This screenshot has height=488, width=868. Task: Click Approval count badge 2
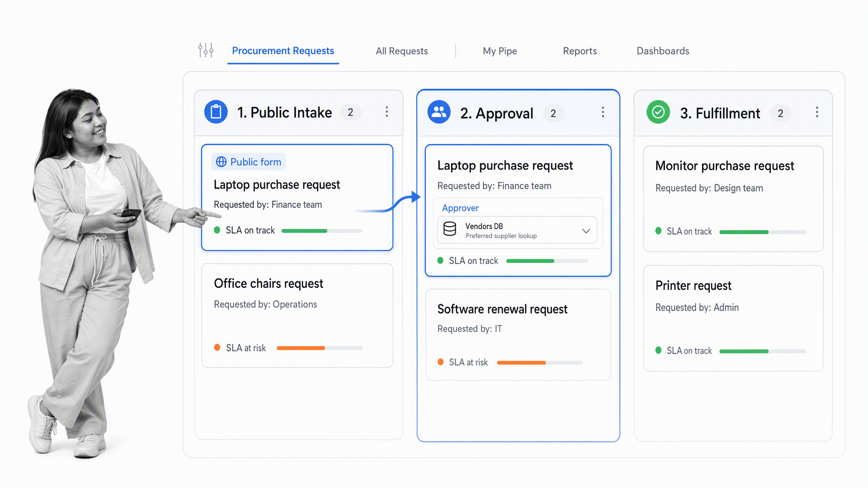pyautogui.click(x=553, y=113)
